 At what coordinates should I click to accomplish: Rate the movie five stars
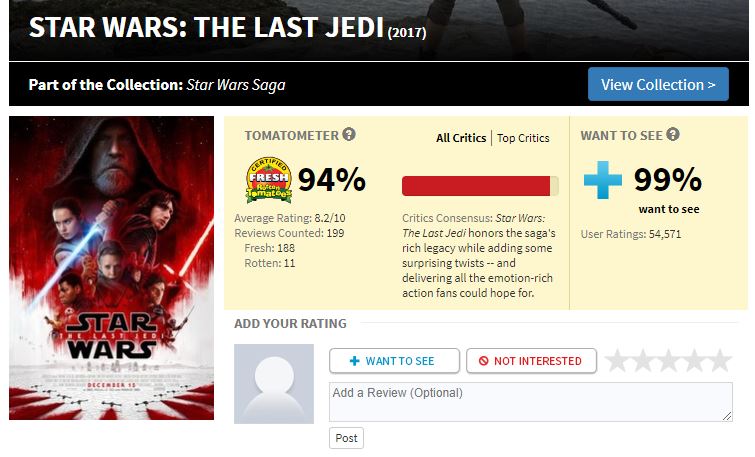720,361
